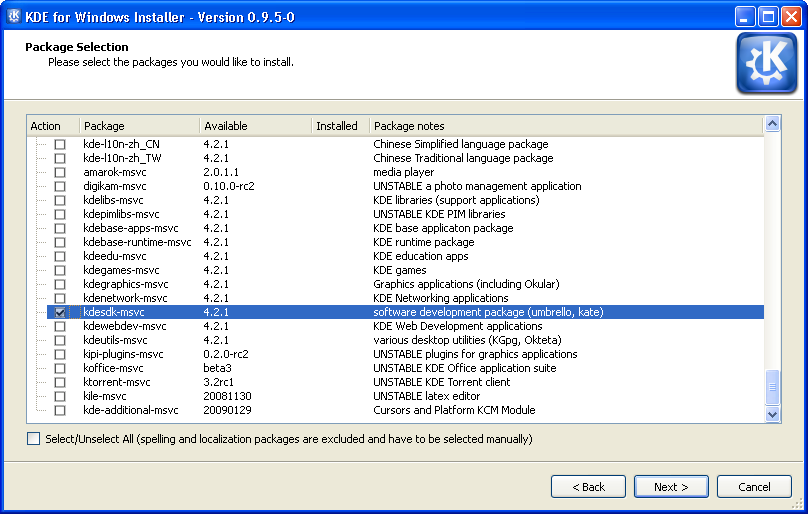The image size is (808, 514).
Task: Click the ktorrent-msvc package name
Action: [117, 382]
